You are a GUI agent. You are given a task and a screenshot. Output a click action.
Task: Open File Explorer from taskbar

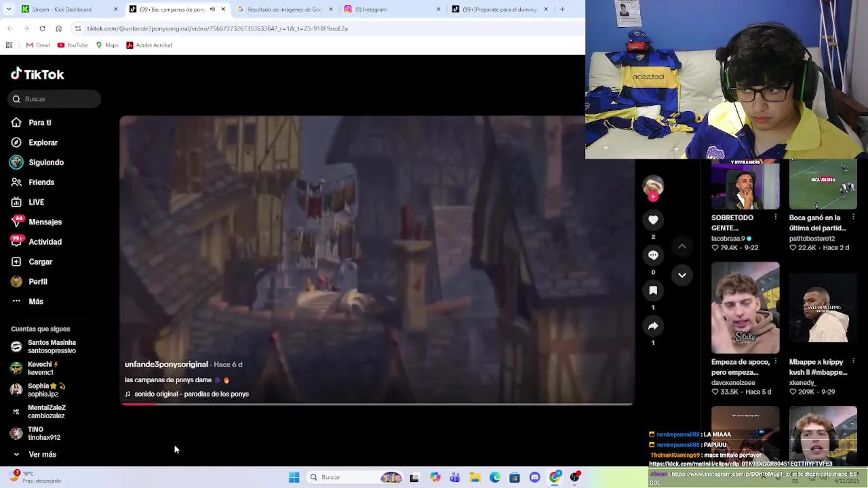click(x=475, y=477)
